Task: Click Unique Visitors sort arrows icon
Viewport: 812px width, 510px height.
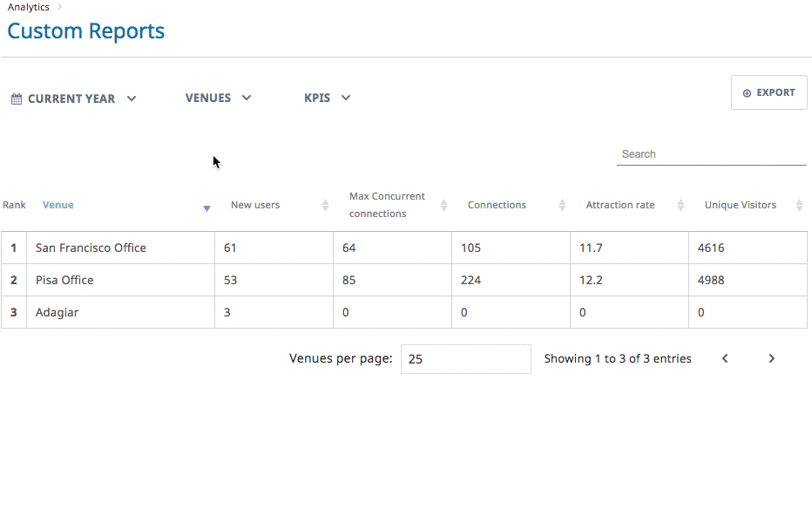Action: pos(799,206)
